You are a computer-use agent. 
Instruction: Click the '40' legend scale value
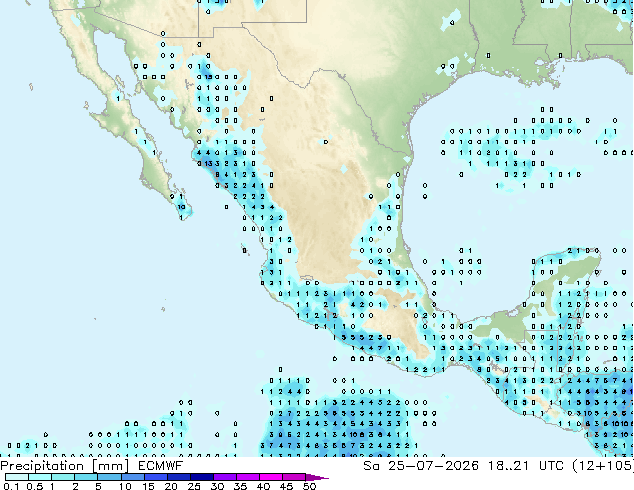(x=263, y=486)
